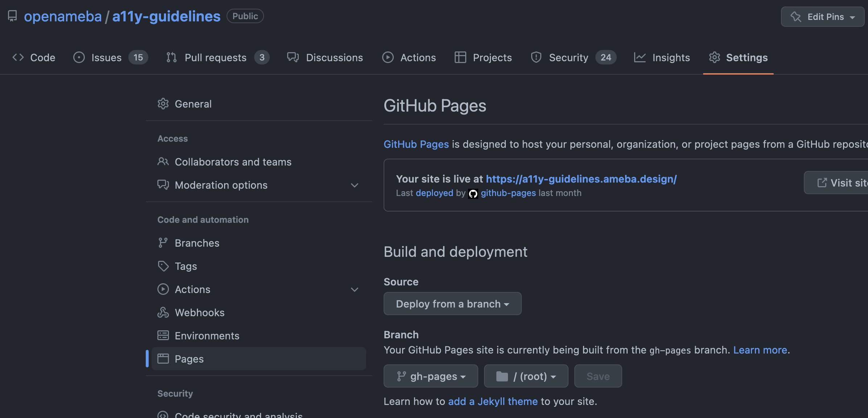Click the github-pages avatar icon
Screen dimensions: 868x418
(x=473, y=193)
